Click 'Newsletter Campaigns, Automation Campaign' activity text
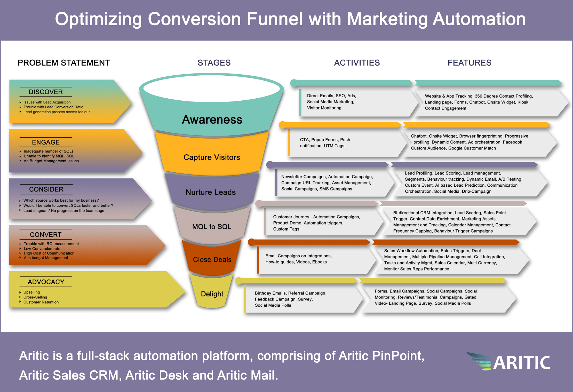The image size is (573, 392). pos(327,177)
